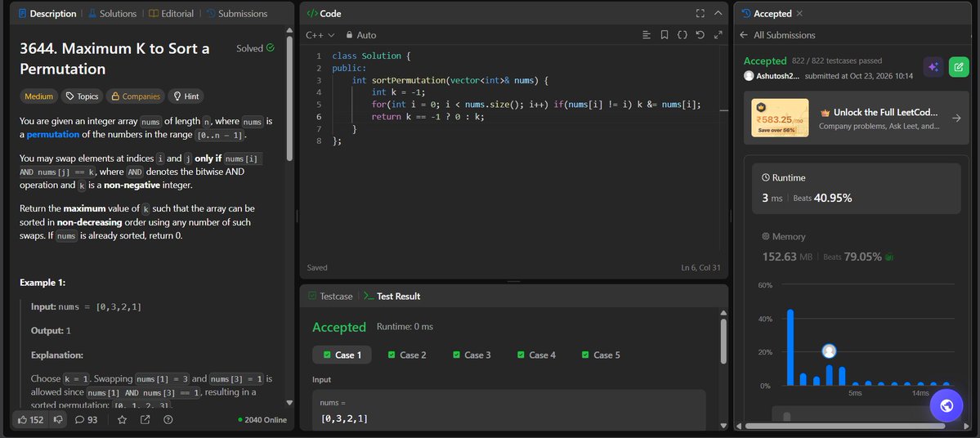
Task: Click the Saved status text in editor
Action: [x=317, y=267]
